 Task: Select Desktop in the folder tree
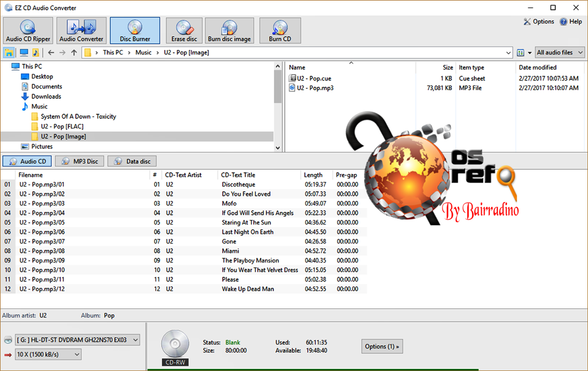click(42, 76)
